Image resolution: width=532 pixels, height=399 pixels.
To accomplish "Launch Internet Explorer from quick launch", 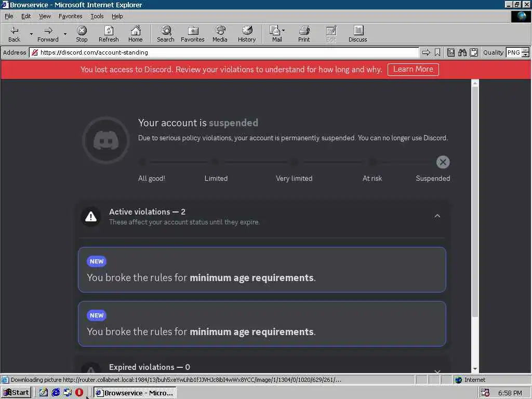I will 56,393.
